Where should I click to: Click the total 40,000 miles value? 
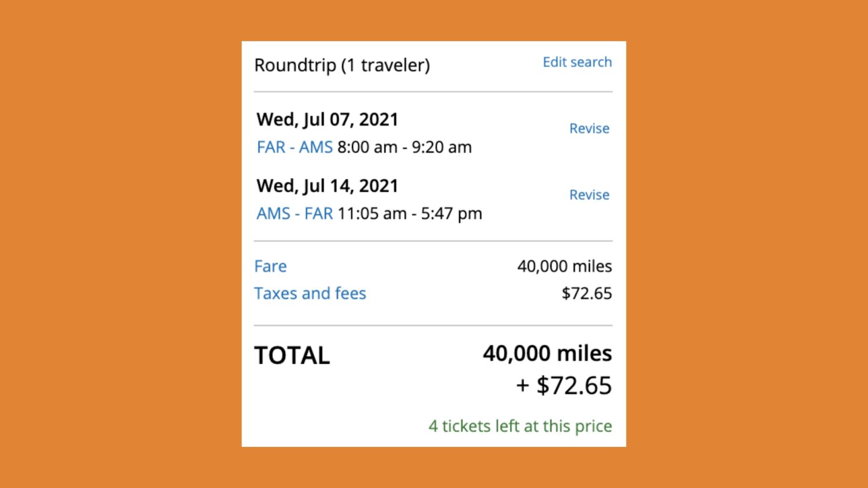pyautogui.click(x=547, y=353)
